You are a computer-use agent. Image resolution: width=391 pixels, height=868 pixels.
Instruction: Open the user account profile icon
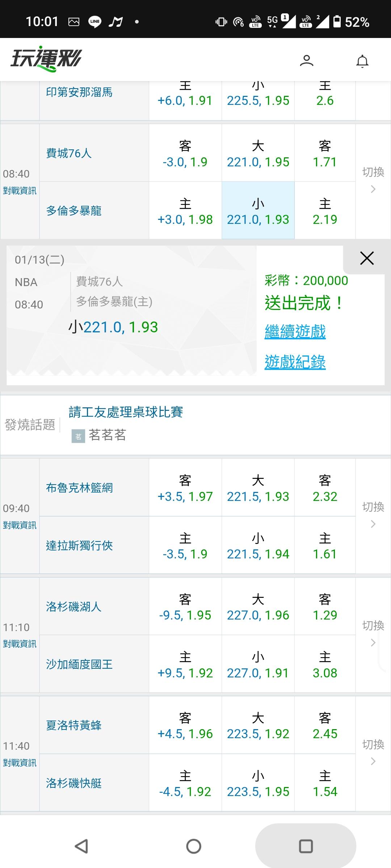(x=306, y=60)
